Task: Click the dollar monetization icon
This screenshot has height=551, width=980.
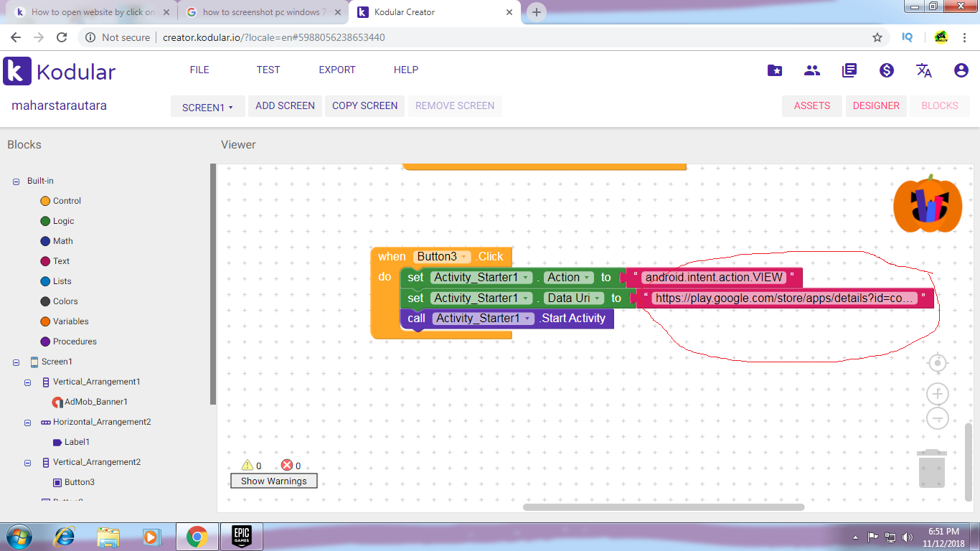Action: (887, 70)
